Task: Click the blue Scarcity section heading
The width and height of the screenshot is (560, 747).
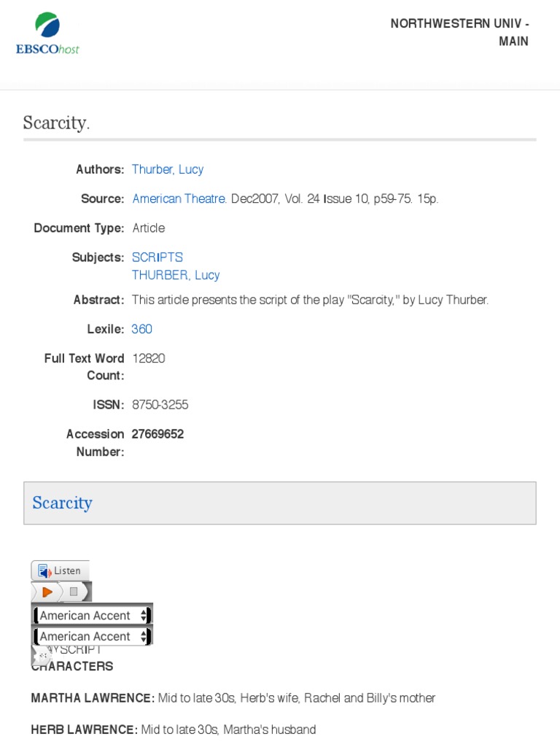Action: [x=62, y=503]
